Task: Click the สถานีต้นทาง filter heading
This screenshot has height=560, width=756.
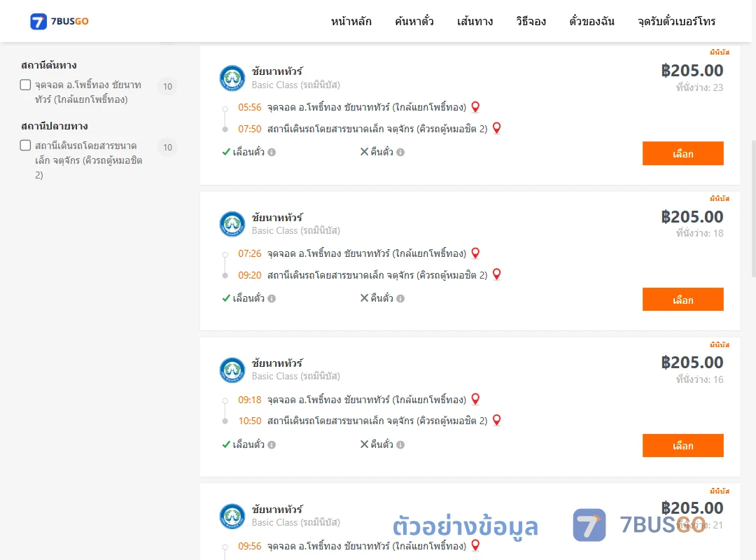Action: point(49,65)
